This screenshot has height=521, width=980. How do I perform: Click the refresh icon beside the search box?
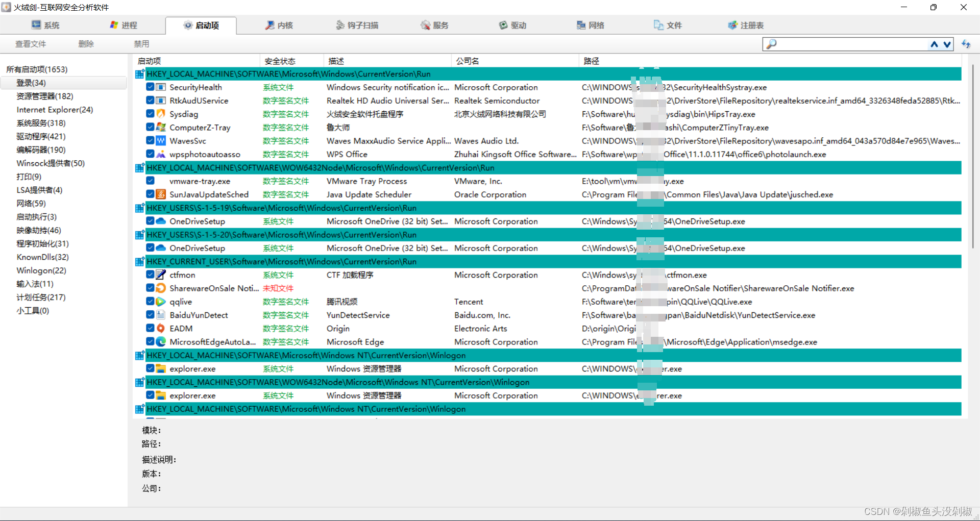pyautogui.click(x=966, y=44)
